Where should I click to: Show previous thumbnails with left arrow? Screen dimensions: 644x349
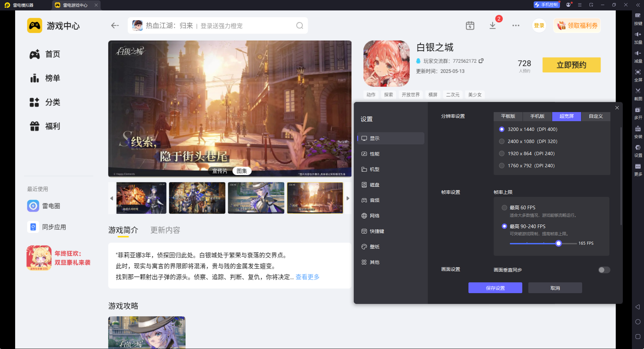(x=112, y=198)
